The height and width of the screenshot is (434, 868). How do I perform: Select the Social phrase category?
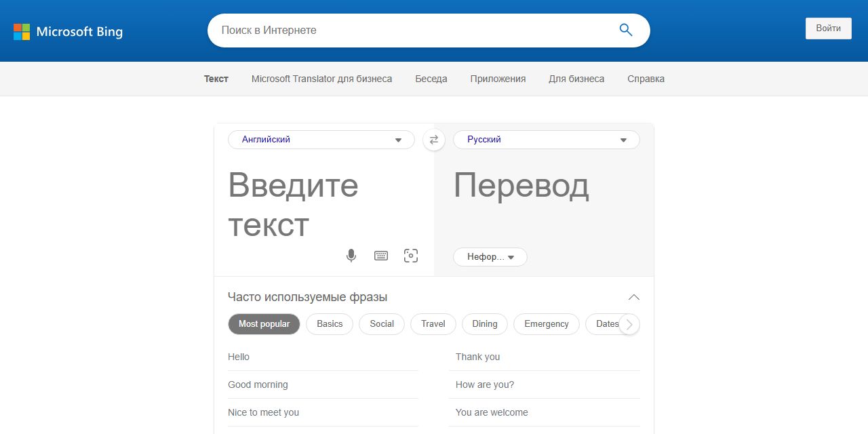[382, 324]
